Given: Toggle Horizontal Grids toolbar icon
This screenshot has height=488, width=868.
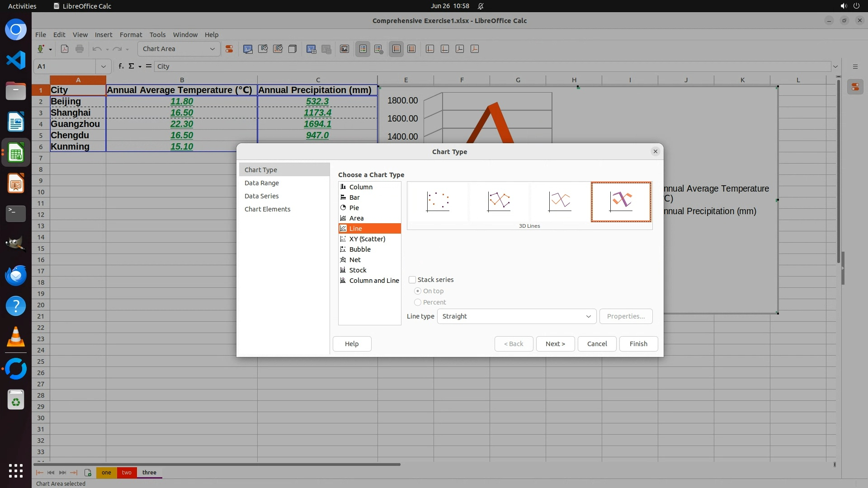Looking at the screenshot, I should pos(396,49).
